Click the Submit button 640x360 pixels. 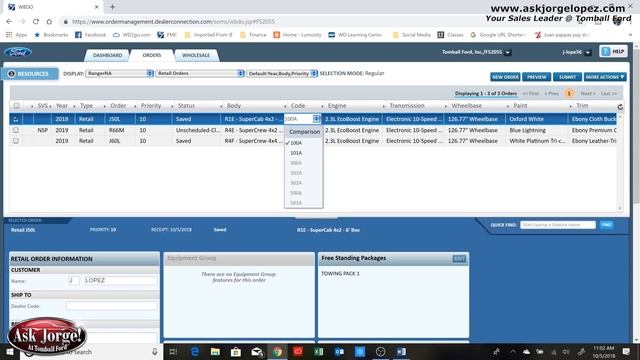(x=567, y=77)
